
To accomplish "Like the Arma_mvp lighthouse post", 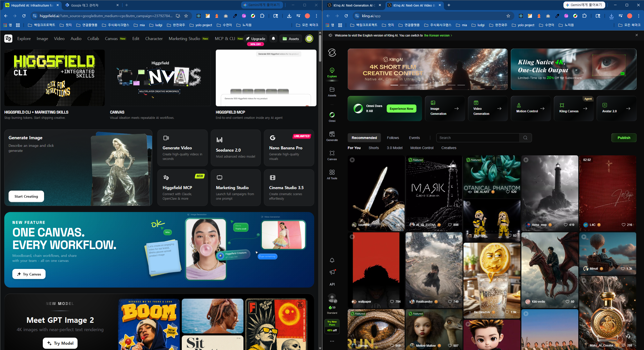I will [566, 225].
